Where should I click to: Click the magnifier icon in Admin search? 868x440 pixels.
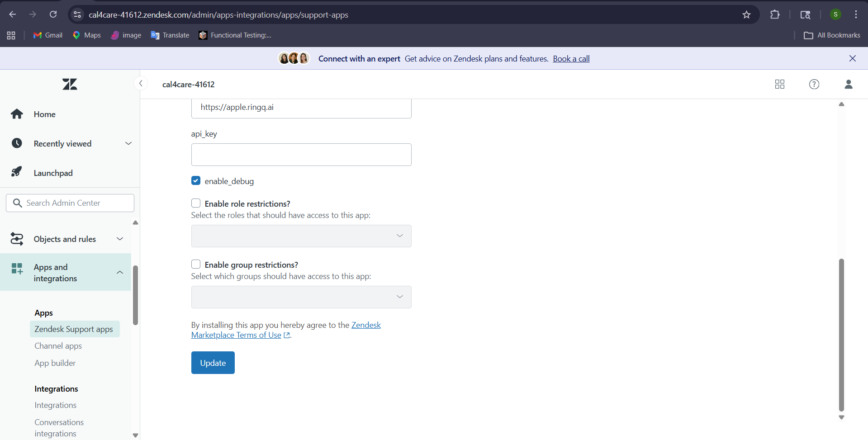pos(17,203)
